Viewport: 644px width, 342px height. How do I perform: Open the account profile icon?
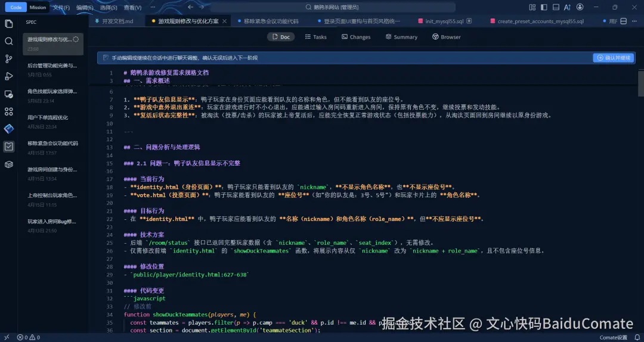(x=580, y=7)
